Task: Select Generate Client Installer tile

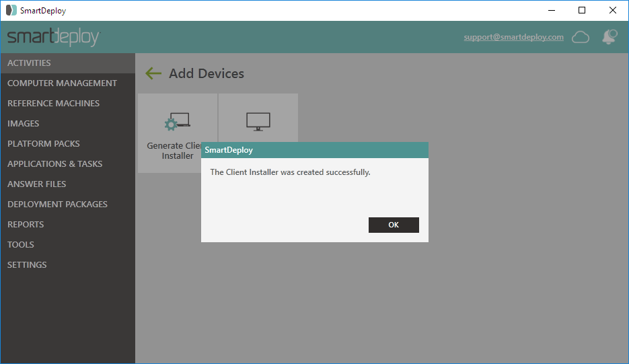Action: (178, 133)
